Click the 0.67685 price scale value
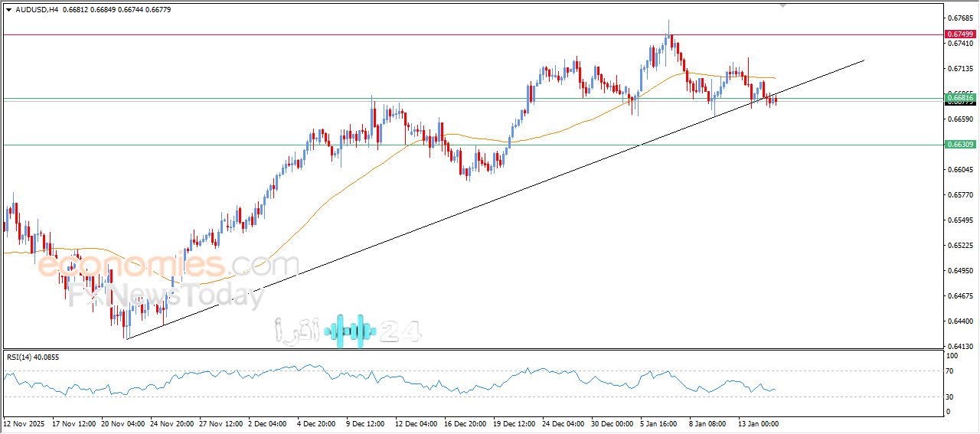Image resolution: width=980 pixels, height=434 pixels. [960, 18]
